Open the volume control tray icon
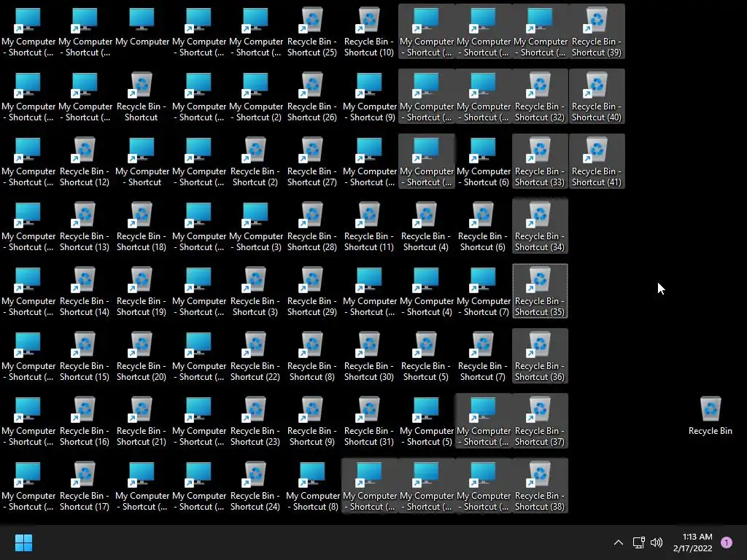This screenshot has width=747, height=560. (x=657, y=542)
